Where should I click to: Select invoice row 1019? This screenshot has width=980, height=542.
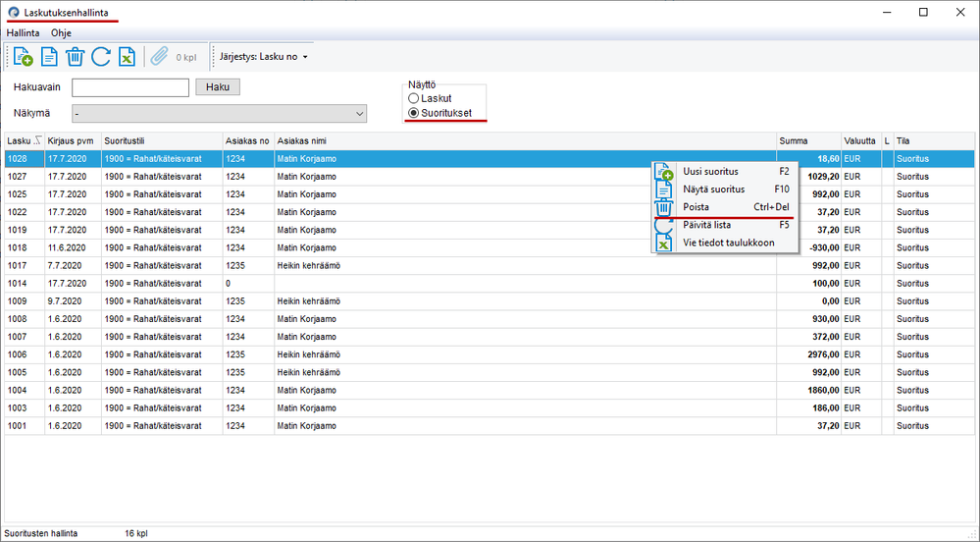click(490, 231)
